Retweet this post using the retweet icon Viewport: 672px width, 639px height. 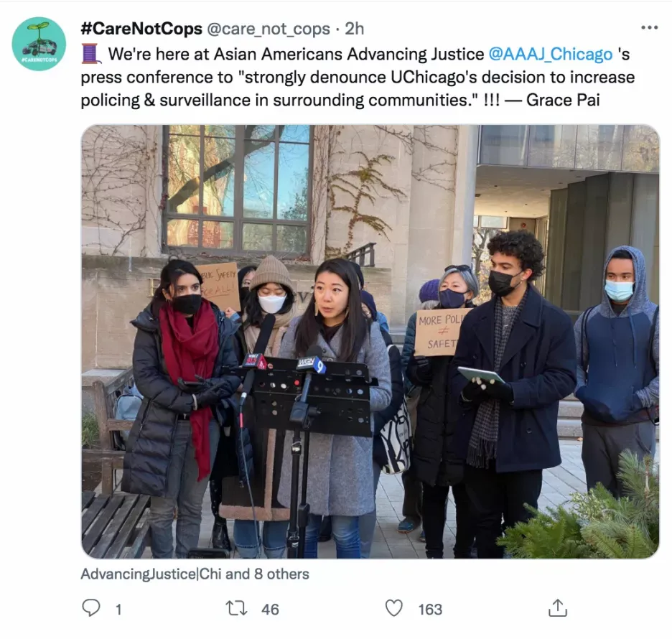pos(236,608)
